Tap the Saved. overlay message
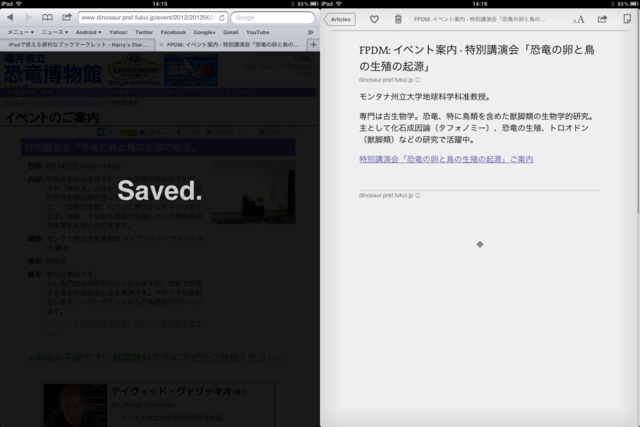 [x=160, y=191]
